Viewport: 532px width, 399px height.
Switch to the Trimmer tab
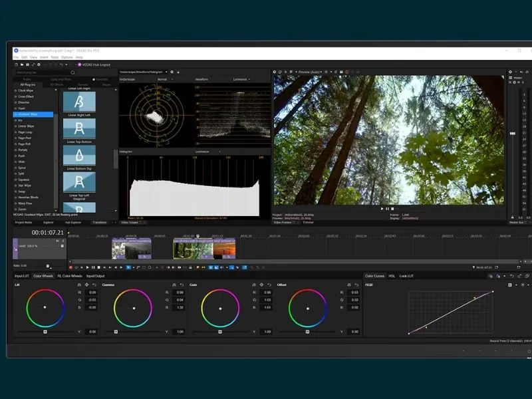pyautogui.click(x=308, y=223)
